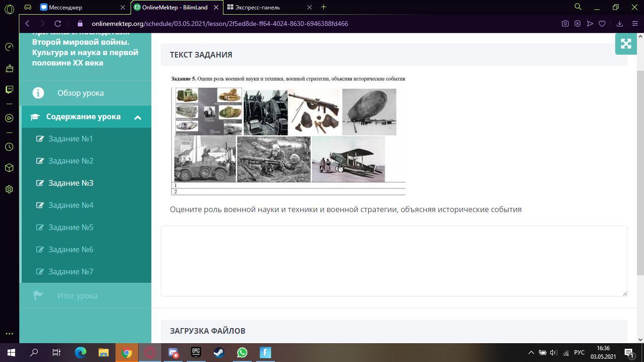This screenshot has height=362, width=644.
Task: Open Итог урока section
Action: coord(85,296)
